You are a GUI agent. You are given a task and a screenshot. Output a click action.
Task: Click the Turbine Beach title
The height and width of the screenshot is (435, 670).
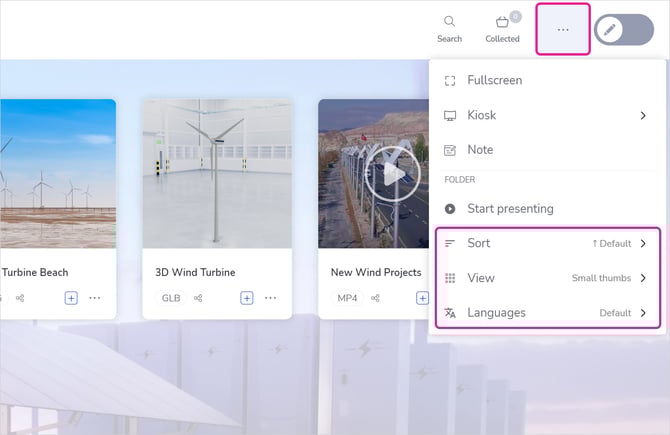[35, 272]
